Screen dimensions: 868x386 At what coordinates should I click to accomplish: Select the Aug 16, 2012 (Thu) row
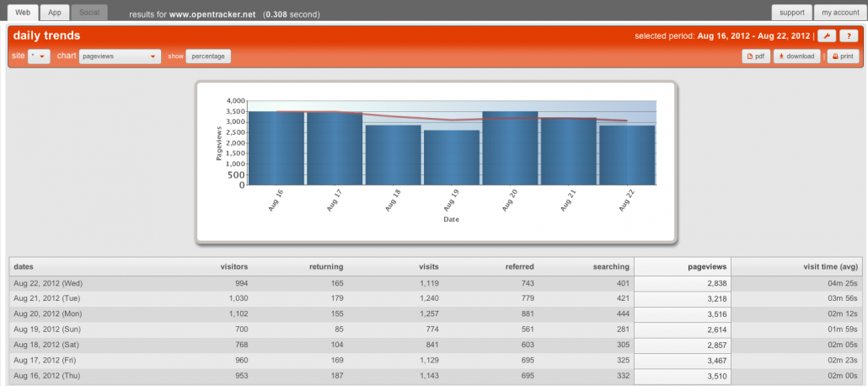(435, 377)
